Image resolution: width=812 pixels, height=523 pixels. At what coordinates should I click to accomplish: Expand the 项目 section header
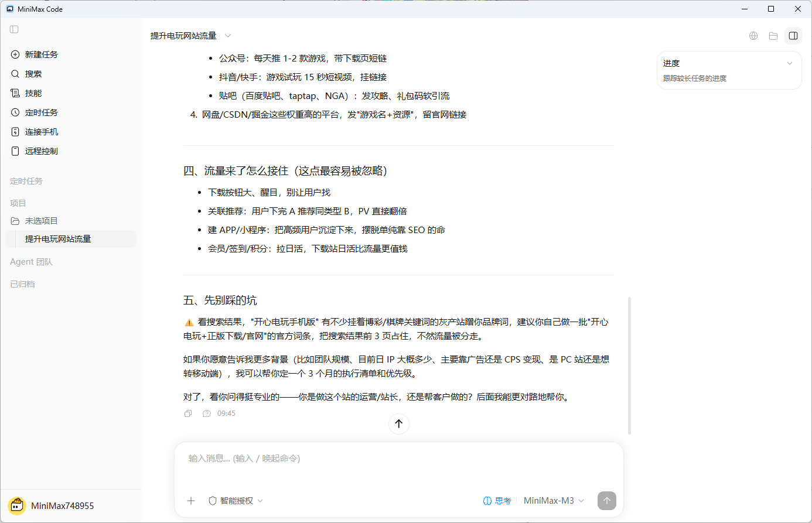[18, 203]
